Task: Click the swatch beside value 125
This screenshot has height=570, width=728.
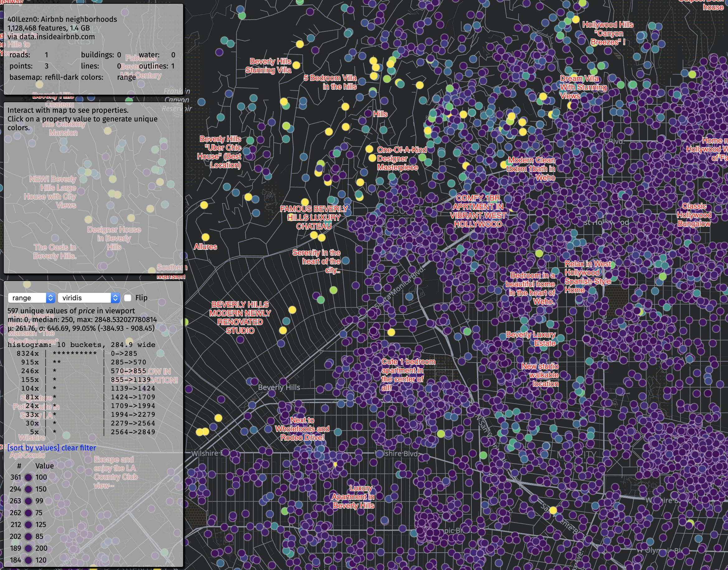Action: pyautogui.click(x=29, y=525)
